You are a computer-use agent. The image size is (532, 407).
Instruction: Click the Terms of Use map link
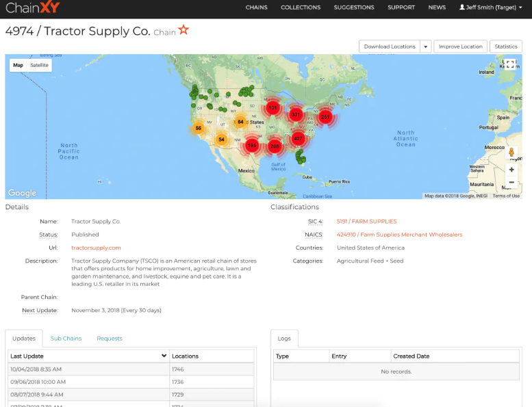point(506,196)
